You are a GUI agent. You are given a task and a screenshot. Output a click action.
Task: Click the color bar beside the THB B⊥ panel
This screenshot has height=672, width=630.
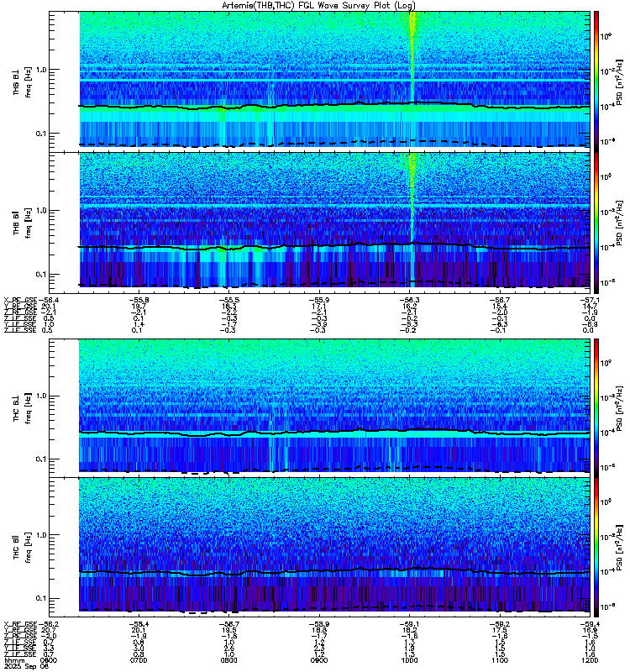596,81
